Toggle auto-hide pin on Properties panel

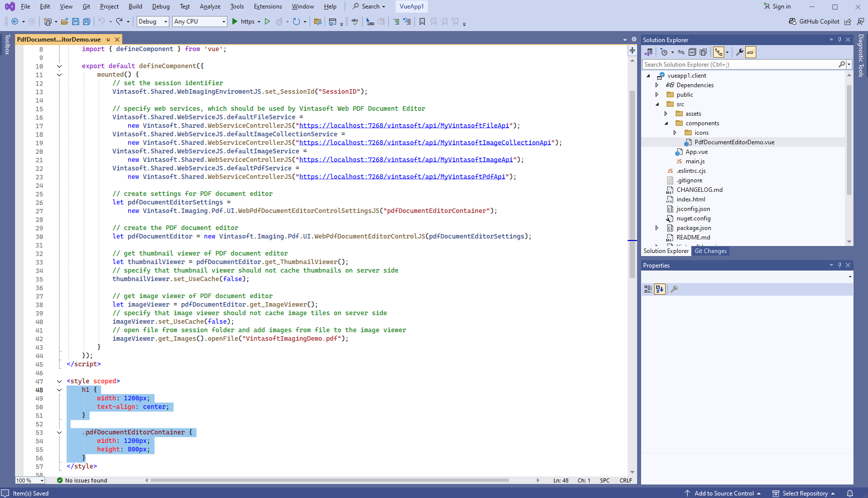coord(840,265)
